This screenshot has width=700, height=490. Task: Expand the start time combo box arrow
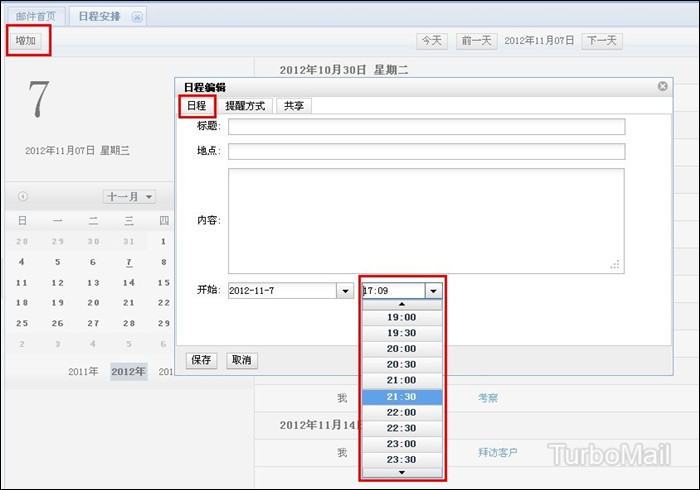[432, 291]
